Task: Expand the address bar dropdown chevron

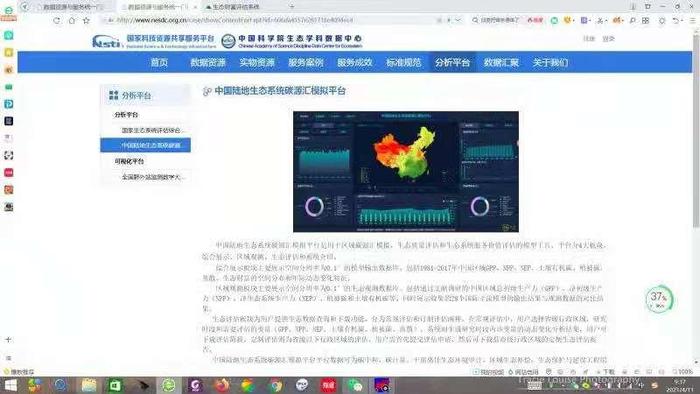Action: (458, 20)
